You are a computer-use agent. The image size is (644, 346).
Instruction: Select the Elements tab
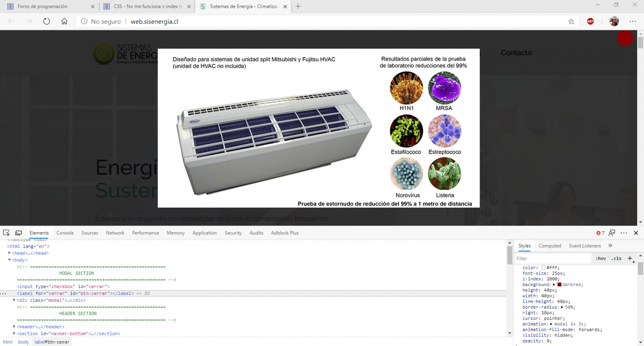(x=39, y=233)
